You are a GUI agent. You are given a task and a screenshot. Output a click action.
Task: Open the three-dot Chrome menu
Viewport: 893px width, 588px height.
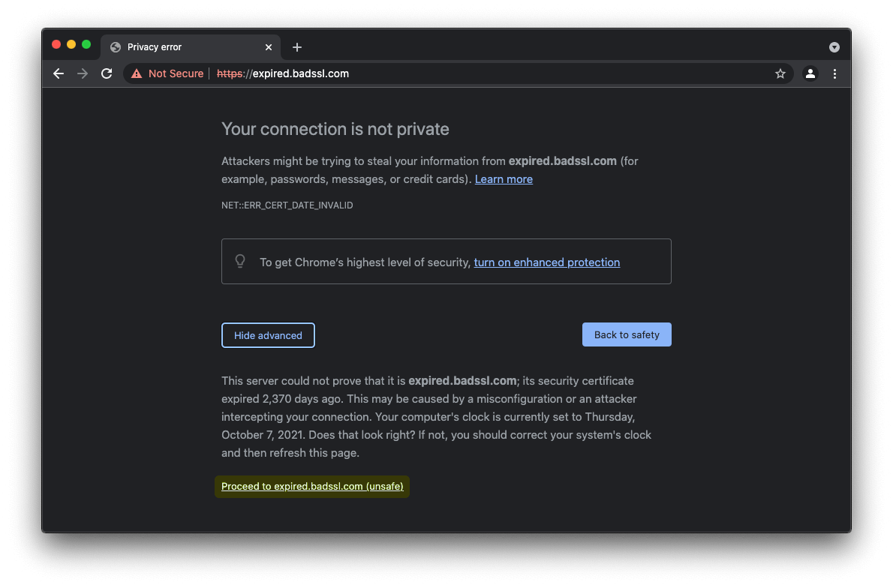click(x=834, y=73)
